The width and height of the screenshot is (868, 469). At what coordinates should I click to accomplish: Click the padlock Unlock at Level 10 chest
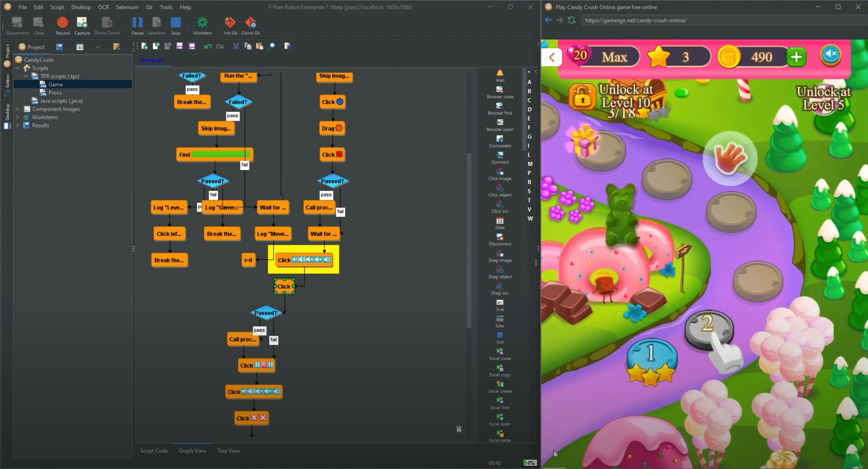click(x=582, y=97)
